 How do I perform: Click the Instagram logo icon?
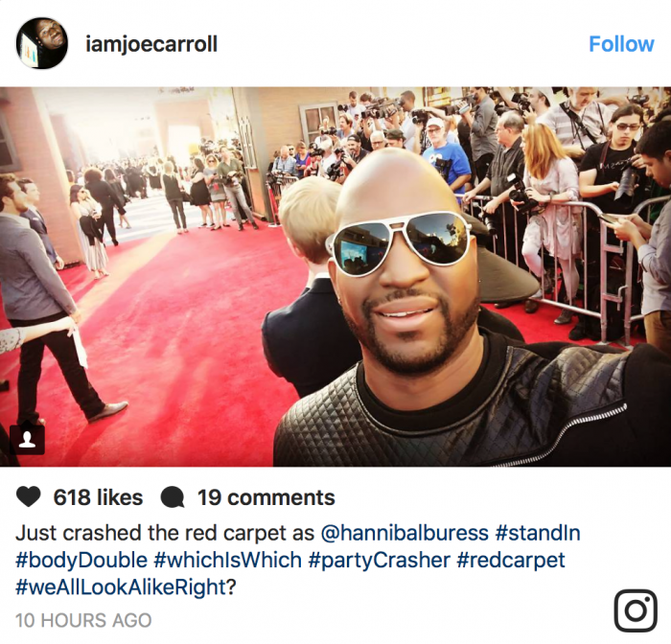coord(636,610)
